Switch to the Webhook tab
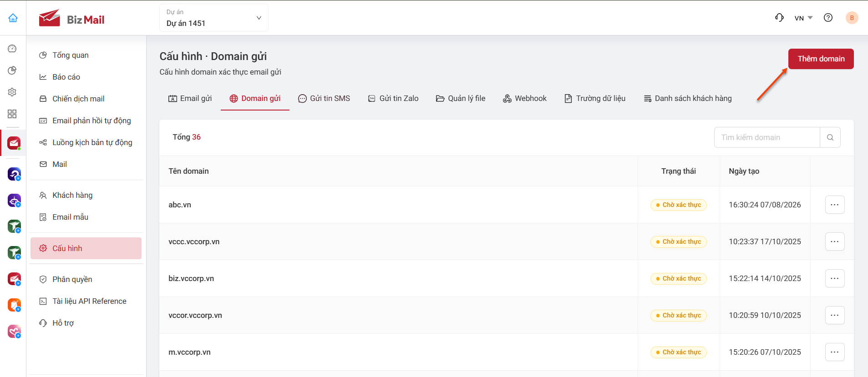 pos(524,98)
